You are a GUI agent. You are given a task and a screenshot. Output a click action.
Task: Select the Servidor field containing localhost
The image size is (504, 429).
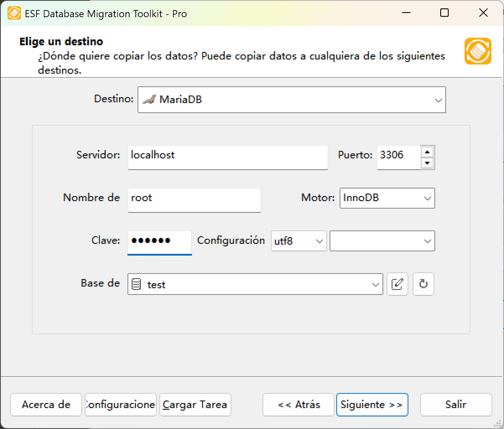pos(228,158)
